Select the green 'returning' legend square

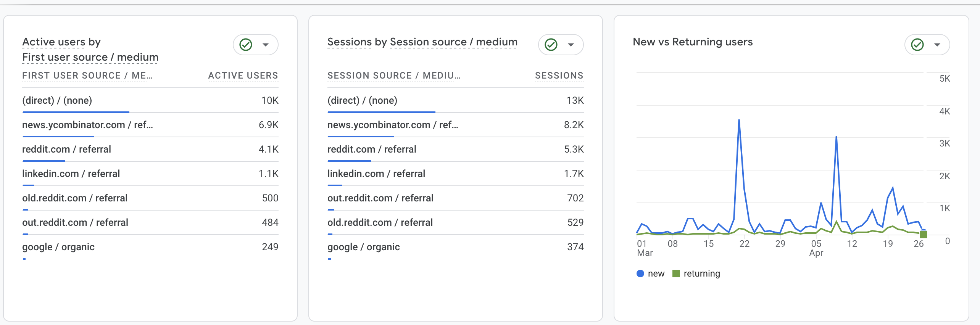[x=675, y=273]
